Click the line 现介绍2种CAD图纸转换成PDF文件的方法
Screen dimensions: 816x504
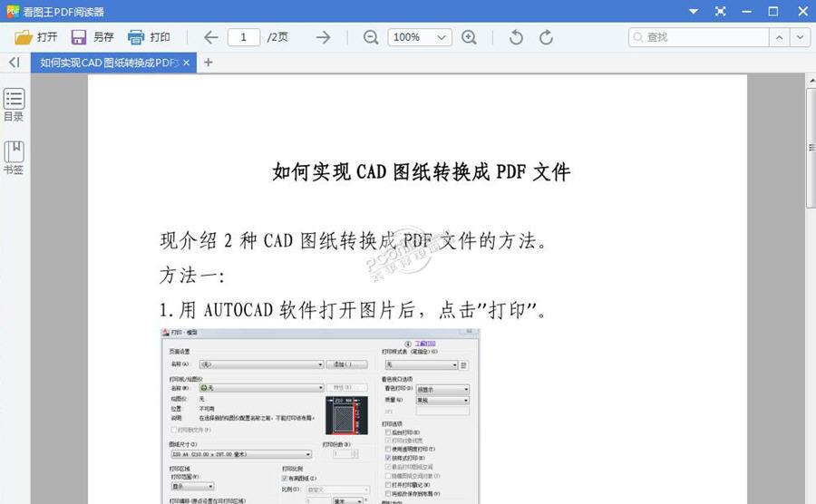point(354,240)
